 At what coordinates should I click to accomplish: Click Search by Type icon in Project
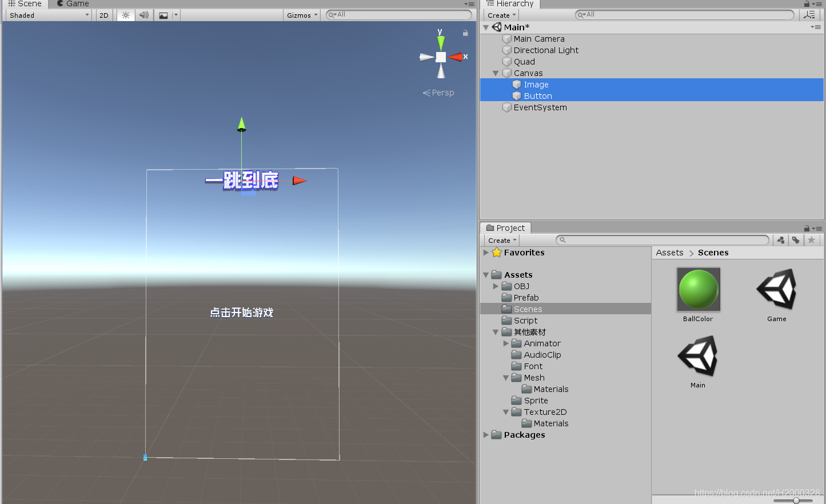(780, 241)
